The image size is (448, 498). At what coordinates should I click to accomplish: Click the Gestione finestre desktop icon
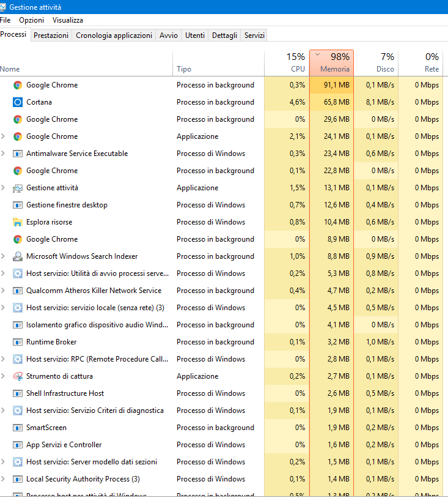click(18, 205)
